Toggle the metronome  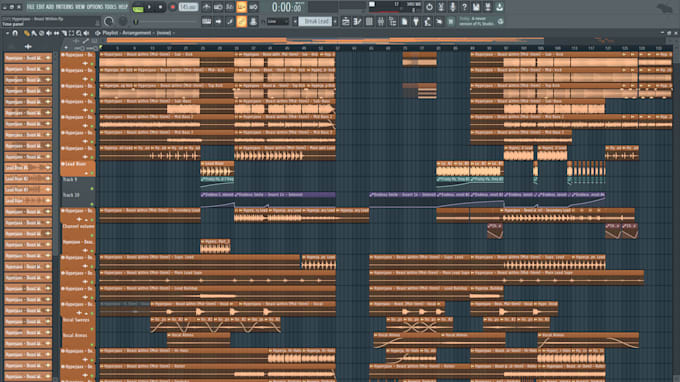pos(207,7)
